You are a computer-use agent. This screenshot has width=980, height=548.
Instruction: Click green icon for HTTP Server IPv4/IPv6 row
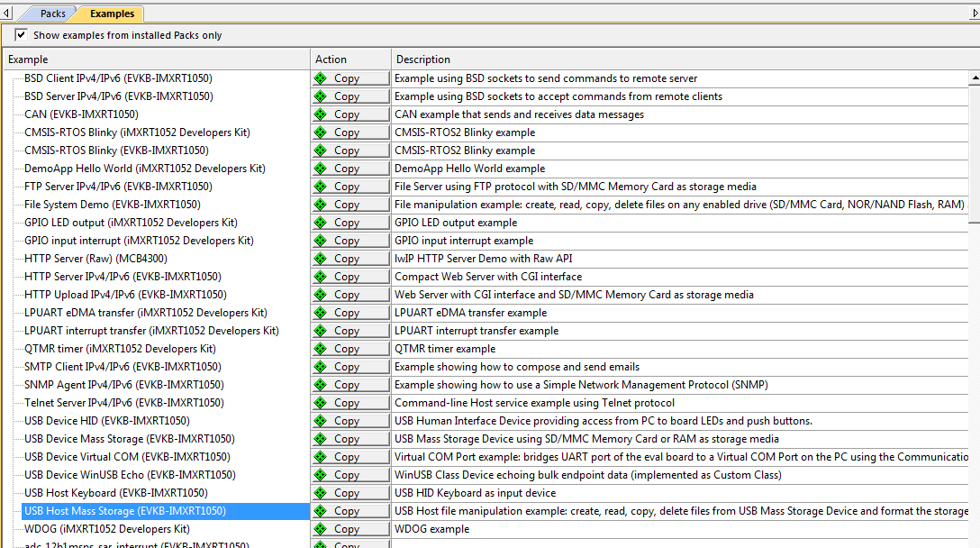click(x=321, y=277)
